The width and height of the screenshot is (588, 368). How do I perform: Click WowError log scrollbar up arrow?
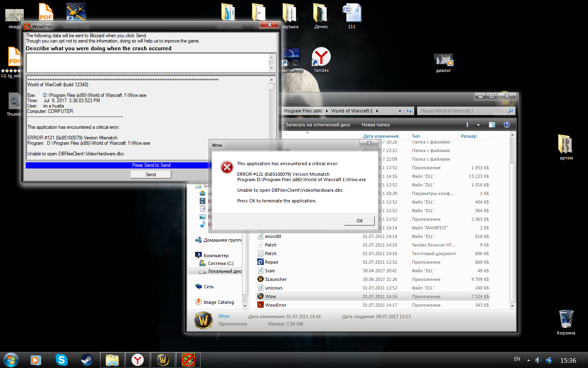[x=272, y=80]
